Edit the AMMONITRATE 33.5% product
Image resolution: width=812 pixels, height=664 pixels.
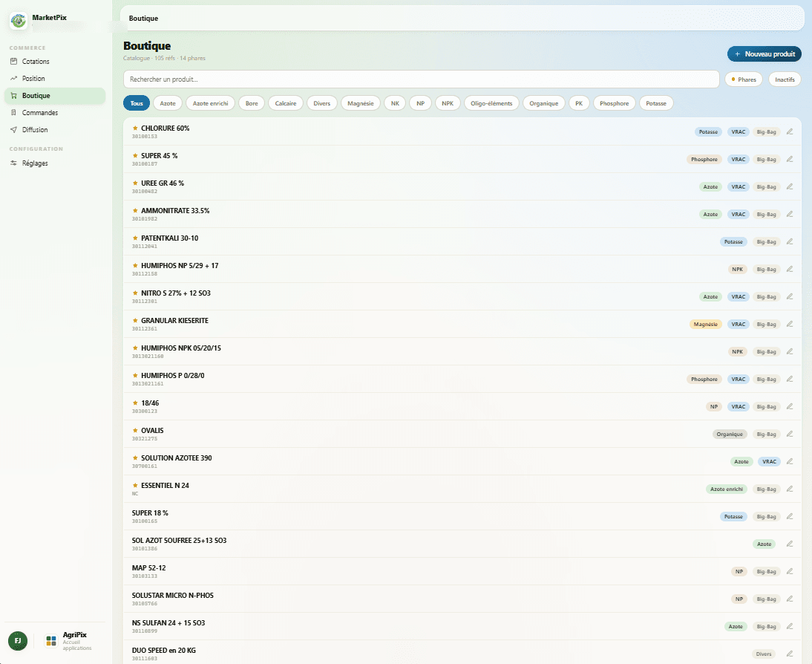tap(790, 214)
